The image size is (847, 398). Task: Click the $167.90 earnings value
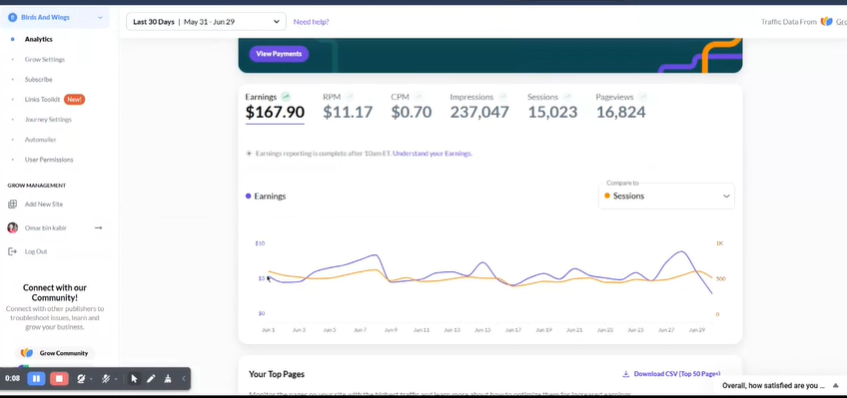point(275,112)
